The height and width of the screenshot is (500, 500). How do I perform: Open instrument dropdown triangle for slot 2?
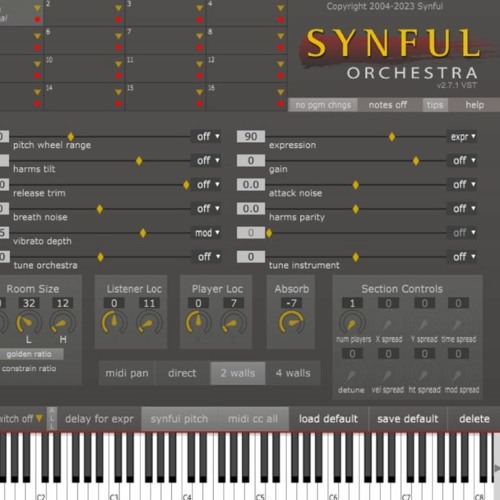(119, 8)
